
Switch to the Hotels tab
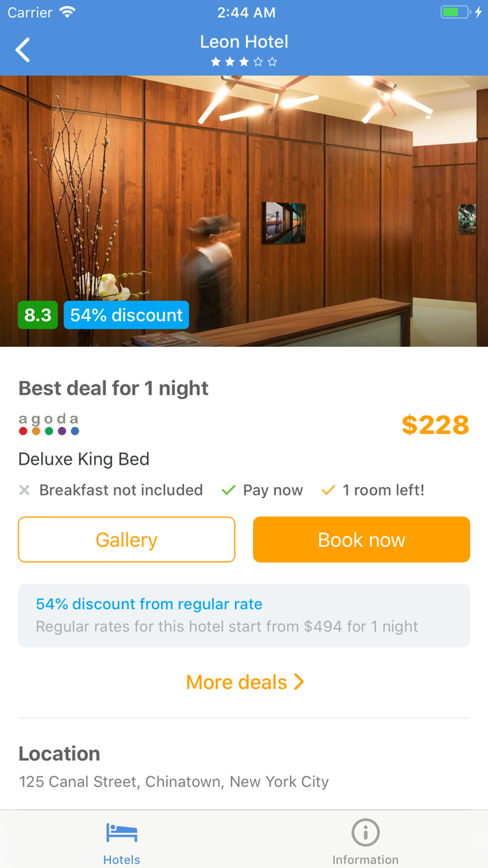coord(121,841)
